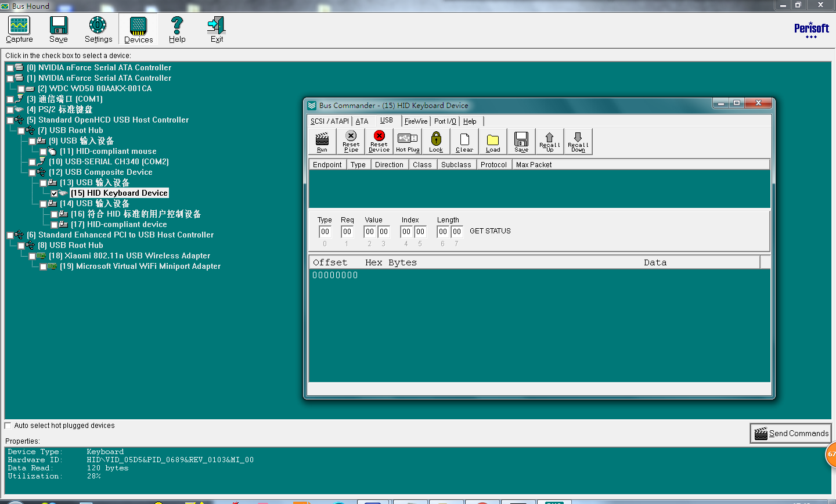
Task: Click the Lock padlock icon
Action: [x=436, y=142]
